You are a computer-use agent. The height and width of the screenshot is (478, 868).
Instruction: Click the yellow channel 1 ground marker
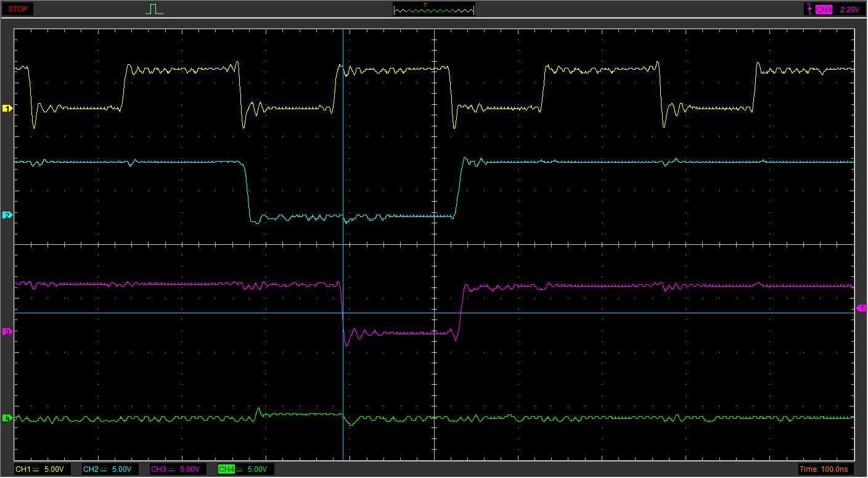click(x=7, y=109)
